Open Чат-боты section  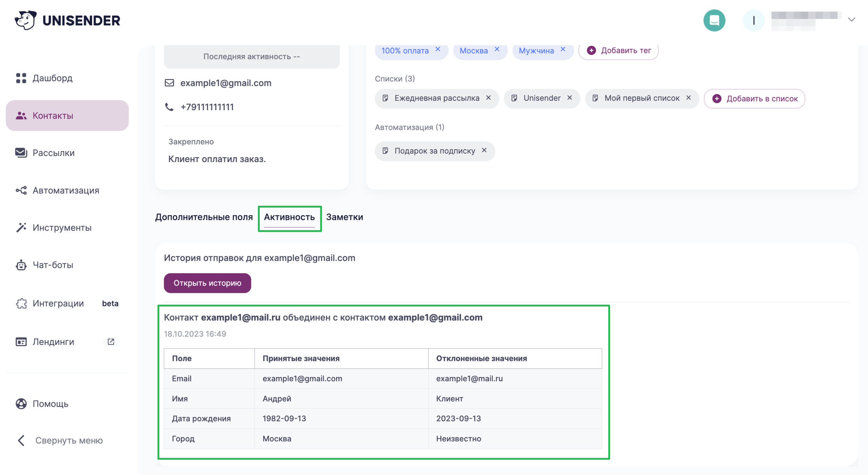pos(53,265)
